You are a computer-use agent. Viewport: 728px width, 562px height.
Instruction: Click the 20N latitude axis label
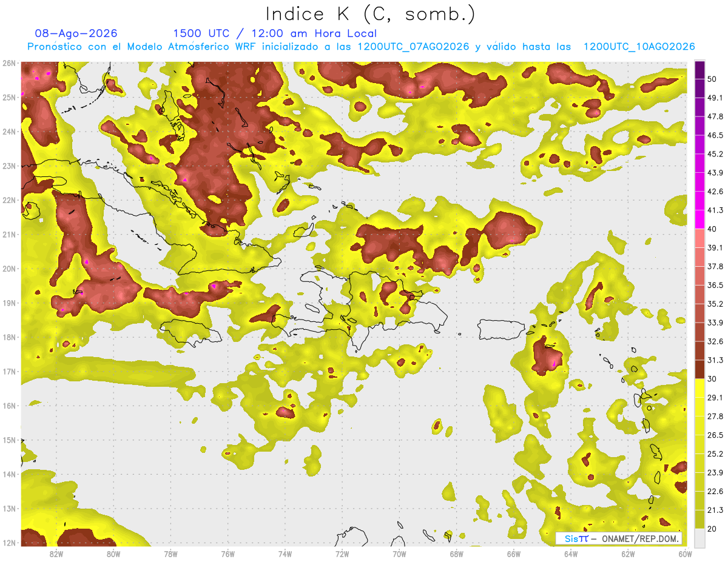(x=9, y=269)
